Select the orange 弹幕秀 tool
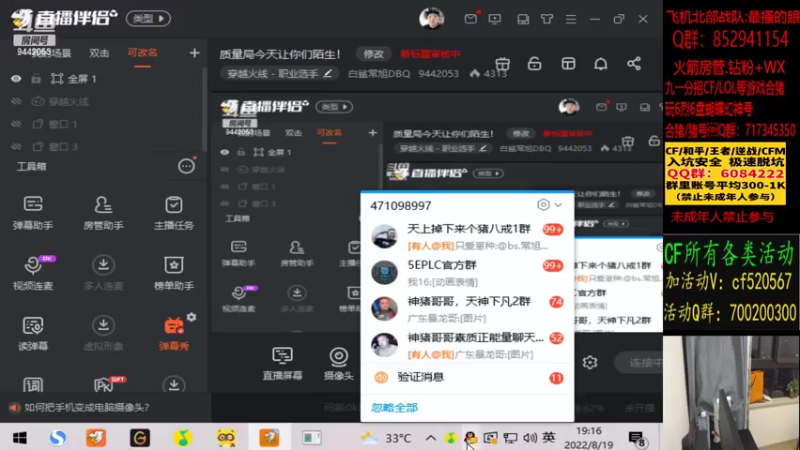The image size is (800, 450). 173,333
